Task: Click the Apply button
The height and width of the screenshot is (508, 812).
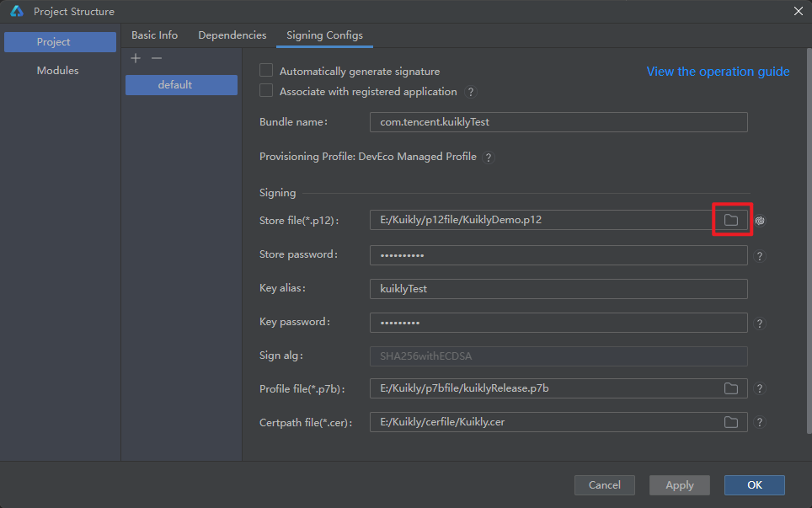Action: tap(680, 485)
